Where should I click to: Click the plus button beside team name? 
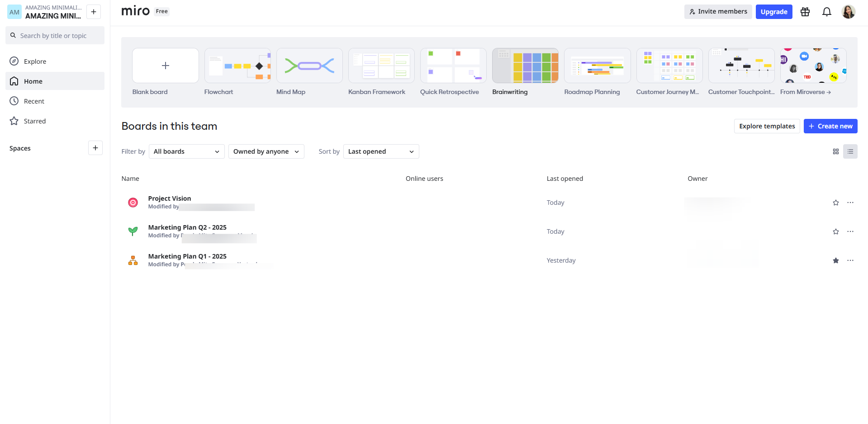[x=93, y=12]
